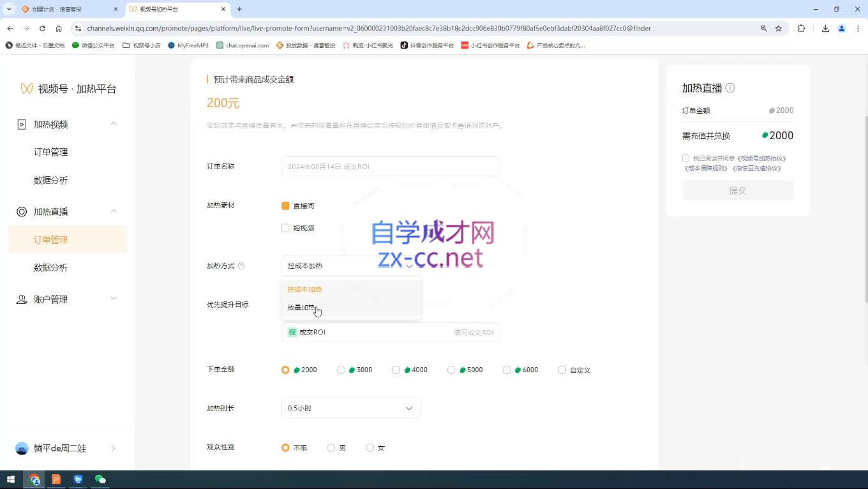
Task: Select the 5000 order amount radio button
Action: (x=451, y=370)
